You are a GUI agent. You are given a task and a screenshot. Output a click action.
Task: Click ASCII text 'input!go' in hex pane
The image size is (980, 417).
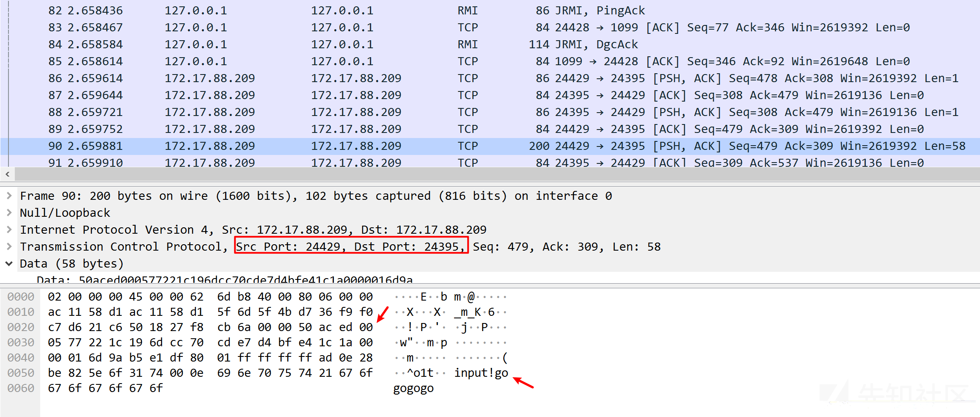(481, 373)
